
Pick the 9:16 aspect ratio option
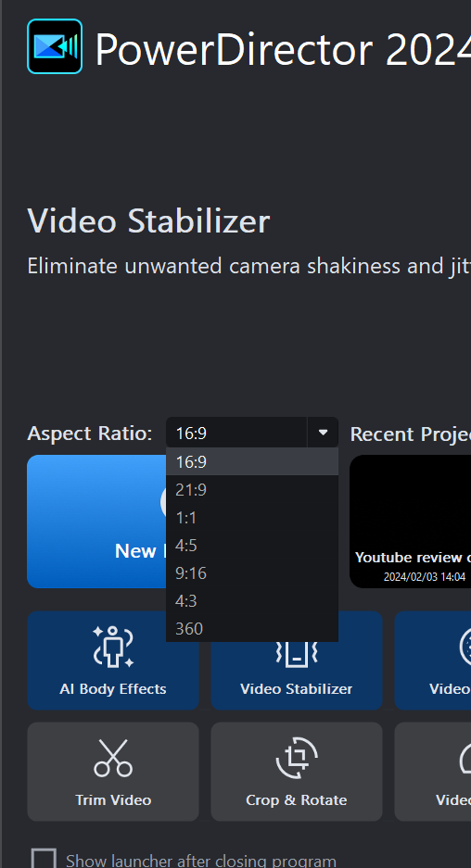(252, 572)
